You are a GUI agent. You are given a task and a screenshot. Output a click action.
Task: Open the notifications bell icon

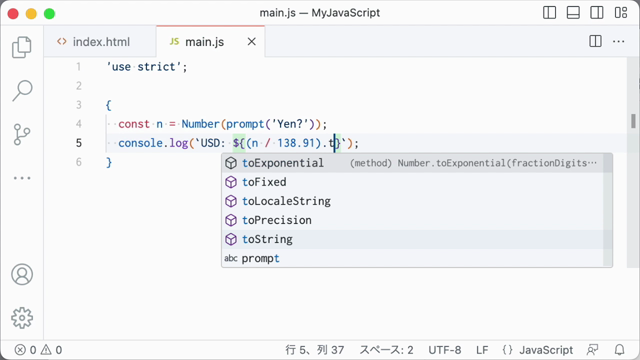click(620, 350)
